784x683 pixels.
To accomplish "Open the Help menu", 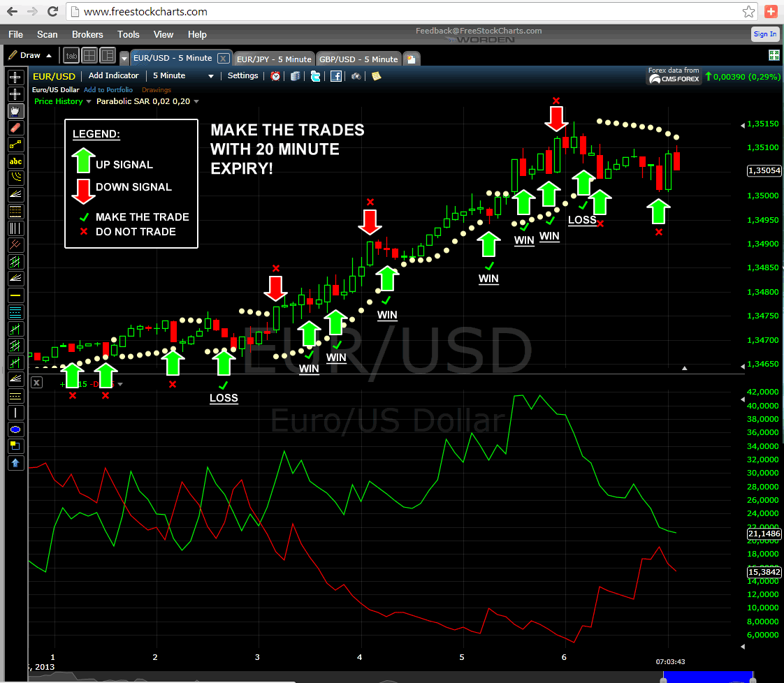I will [x=198, y=34].
